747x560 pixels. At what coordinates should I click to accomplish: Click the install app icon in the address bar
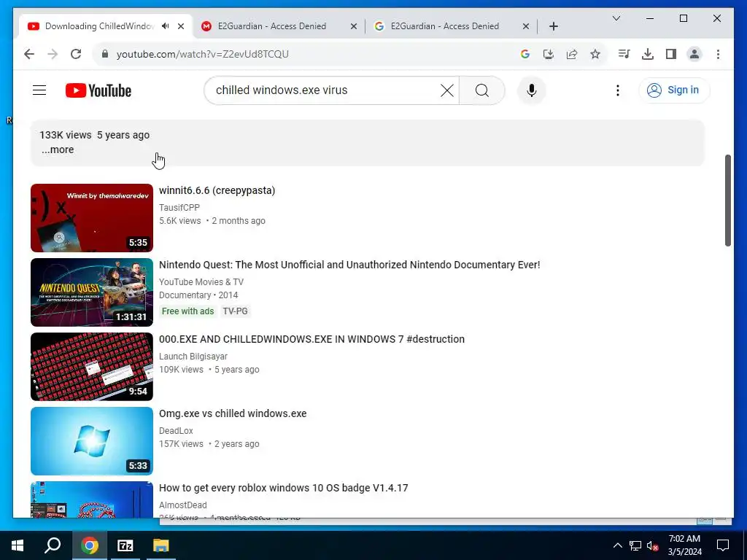tap(549, 54)
